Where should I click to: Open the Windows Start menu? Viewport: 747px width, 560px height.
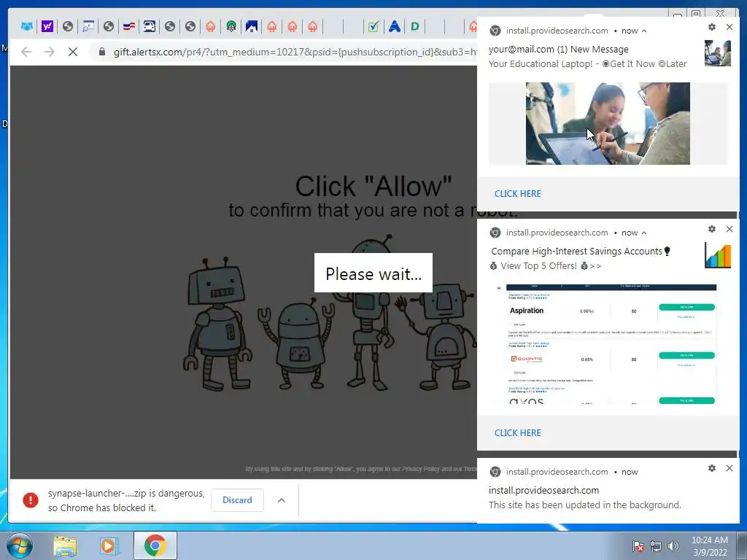pos(19,545)
